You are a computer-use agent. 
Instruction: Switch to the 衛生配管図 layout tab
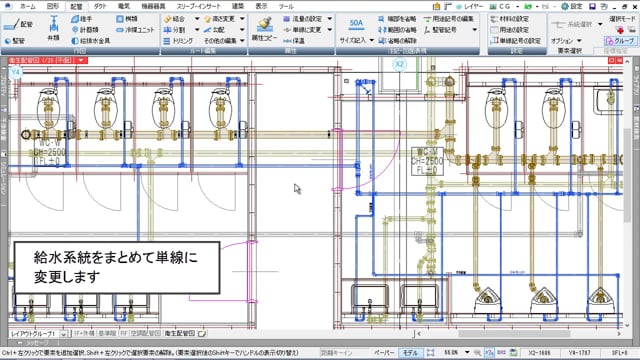click(180, 334)
